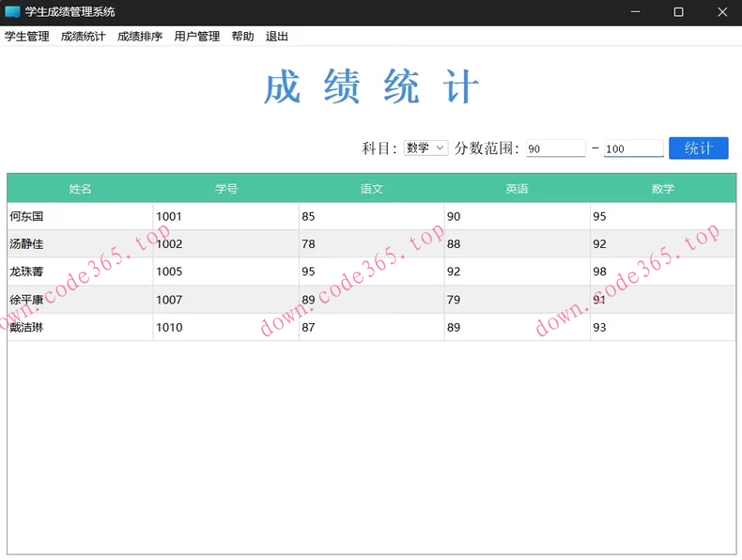
Task: Open the 用户管理 menu
Action: (197, 37)
